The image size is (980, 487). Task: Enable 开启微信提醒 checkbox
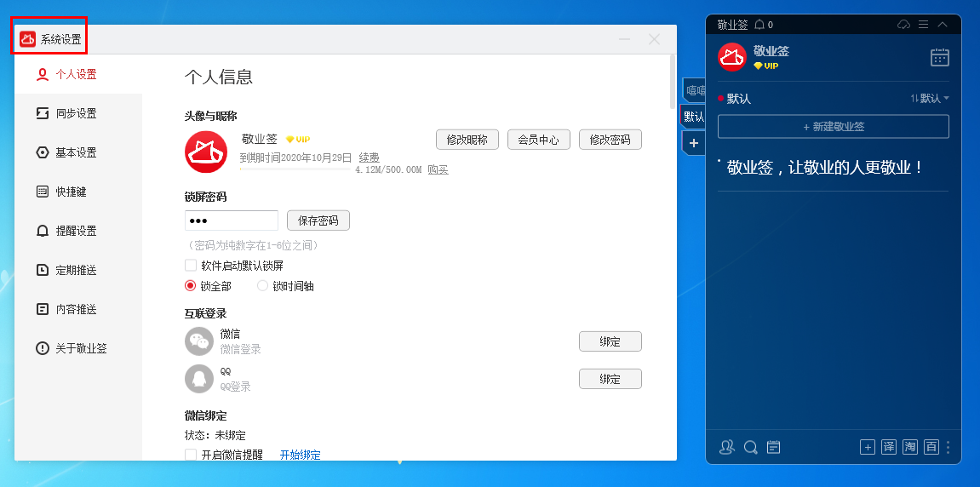coord(191,455)
